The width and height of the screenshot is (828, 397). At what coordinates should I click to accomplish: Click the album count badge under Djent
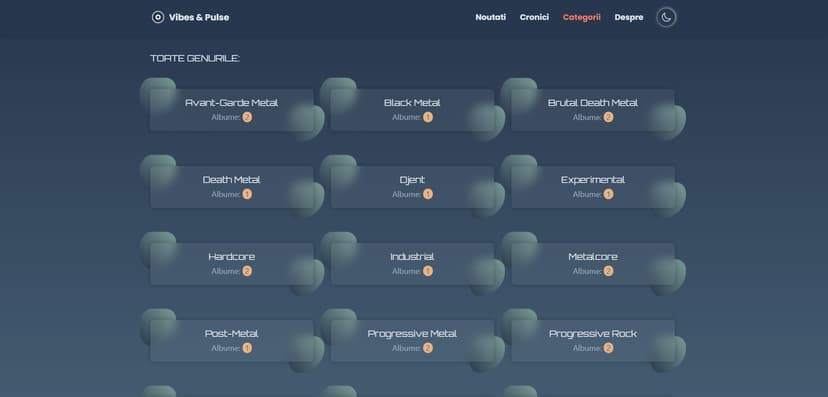[428, 194]
